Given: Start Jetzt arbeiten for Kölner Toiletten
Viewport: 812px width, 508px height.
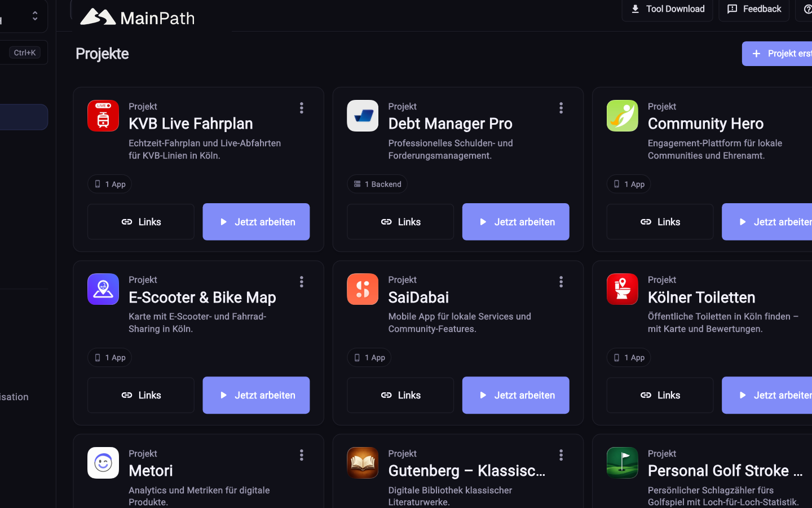Looking at the screenshot, I should 767,395.
